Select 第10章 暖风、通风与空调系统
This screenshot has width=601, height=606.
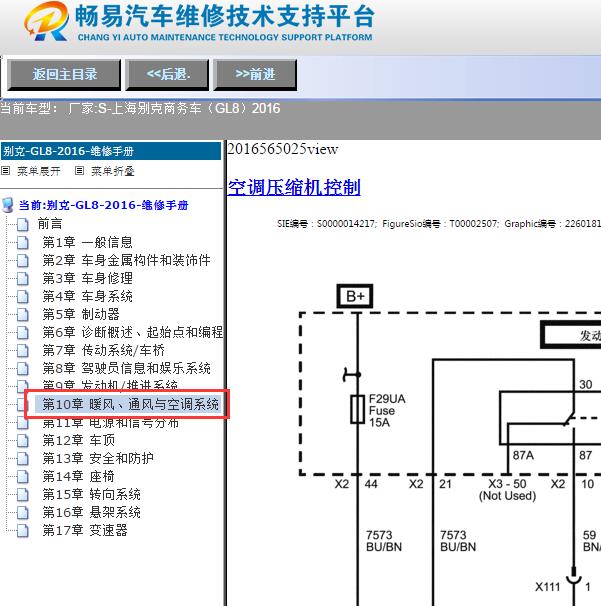(x=131, y=404)
